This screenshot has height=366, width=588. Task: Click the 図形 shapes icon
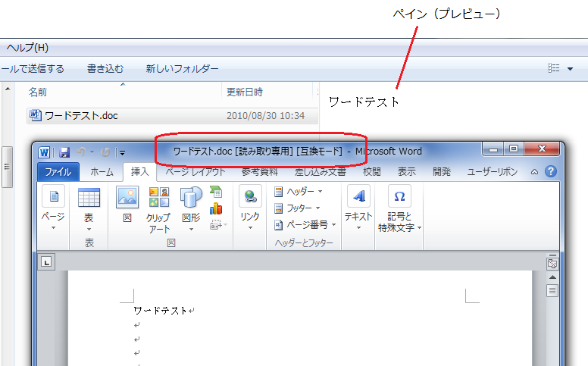coord(191,198)
